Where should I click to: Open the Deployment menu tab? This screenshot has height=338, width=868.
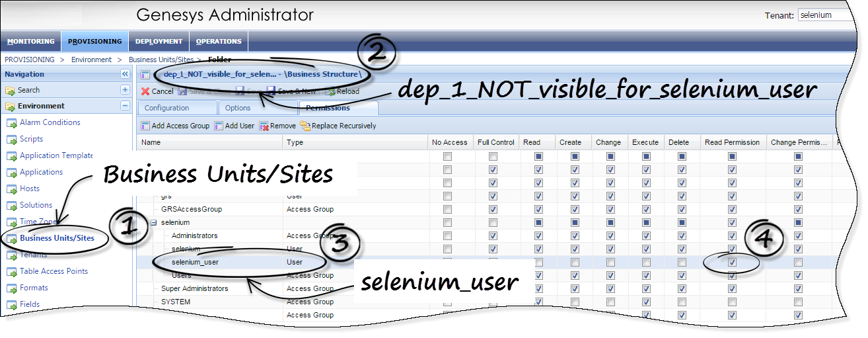click(159, 41)
